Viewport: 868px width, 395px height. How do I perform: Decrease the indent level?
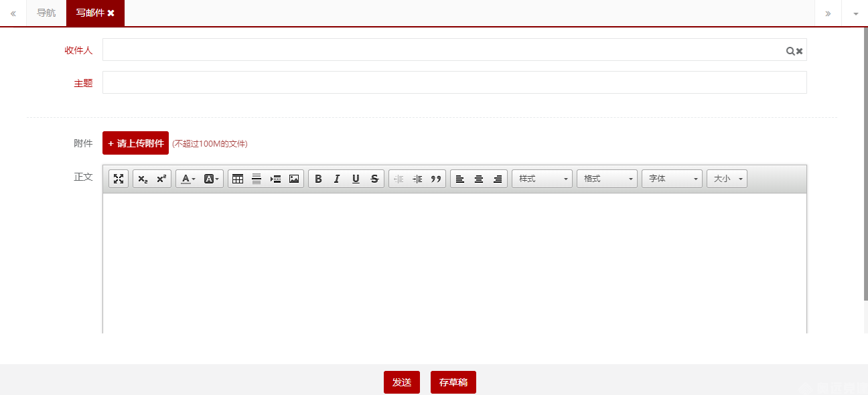(x=399, y=179)
